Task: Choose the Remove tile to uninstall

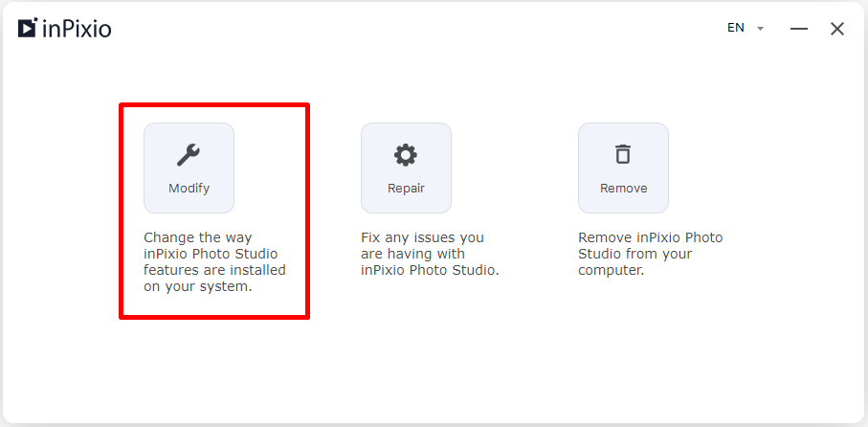Action: coord(623,168)
